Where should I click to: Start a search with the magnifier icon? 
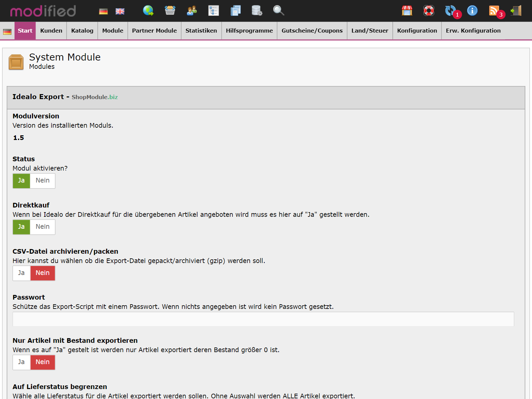(279, 11)
